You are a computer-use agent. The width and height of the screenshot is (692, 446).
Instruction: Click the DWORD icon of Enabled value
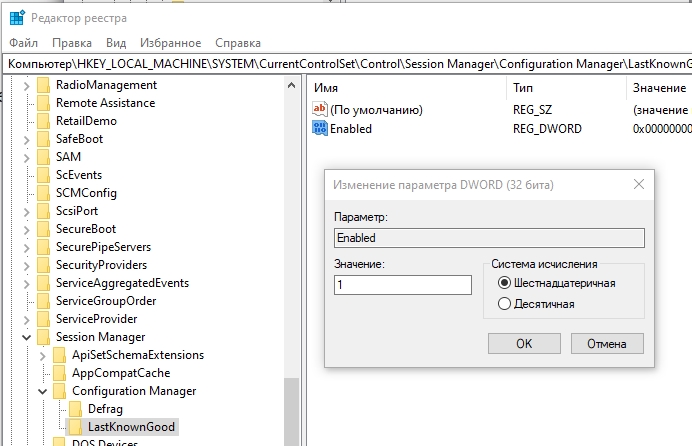click(x=320, y=128)
